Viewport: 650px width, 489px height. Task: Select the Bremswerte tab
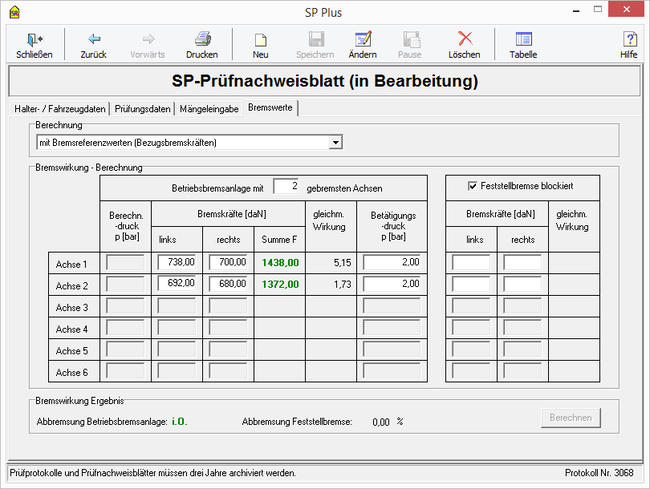[x=270, y=107]
